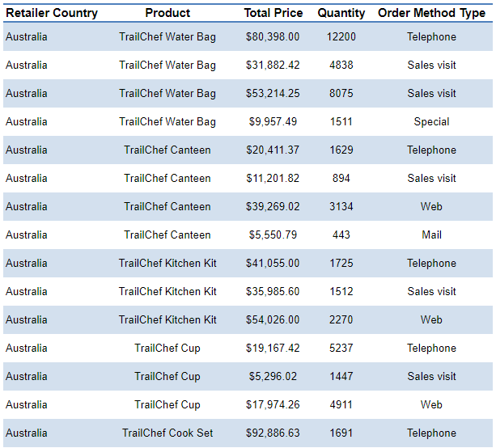Select the Product column header
The height and width of the screenshot is (448, 496).
tap(167, 13)
